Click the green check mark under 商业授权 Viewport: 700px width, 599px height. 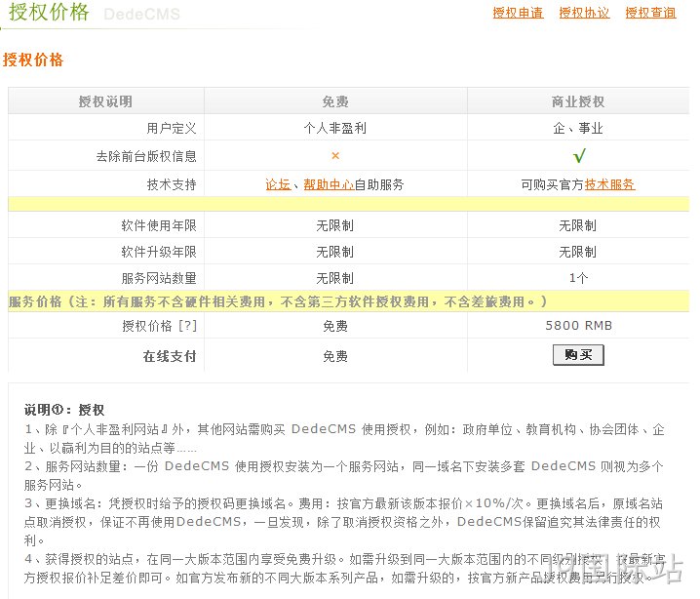tap(579, 155)
